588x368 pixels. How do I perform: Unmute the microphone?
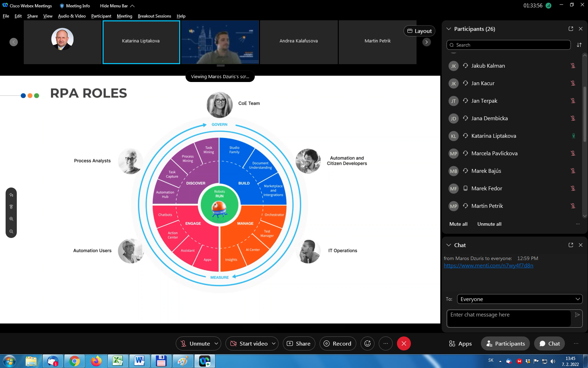coord(195,343)
